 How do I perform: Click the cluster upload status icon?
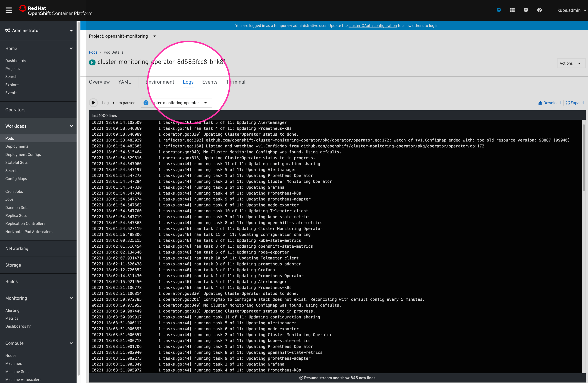(x=499, y=10)
